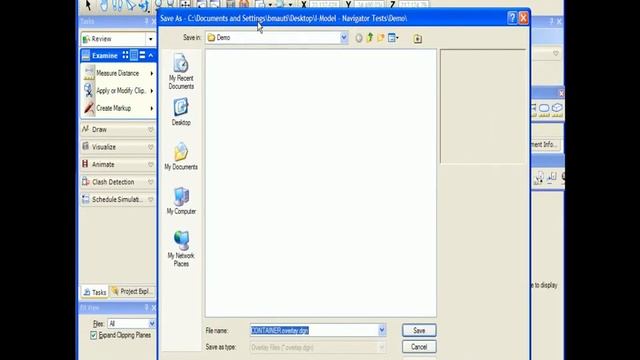Click the X coordinate field
Image resolution: width=640 pixels, height=360 pixels.
click(324, 4)
